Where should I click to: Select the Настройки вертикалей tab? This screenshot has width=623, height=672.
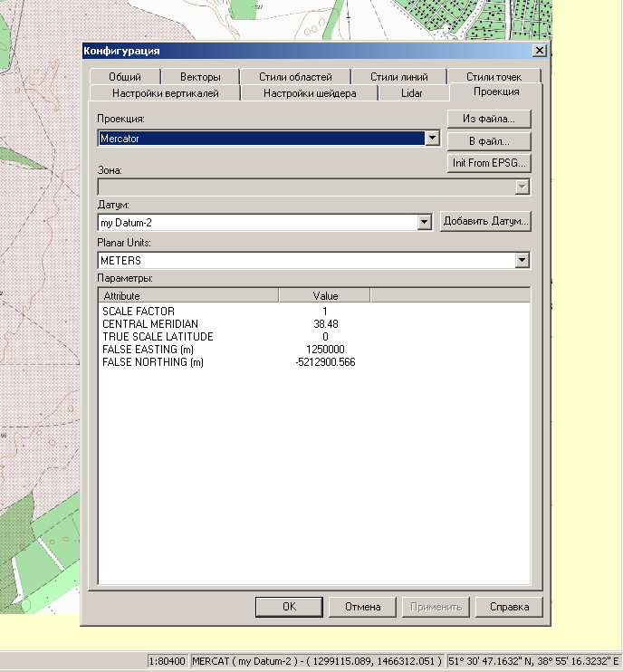click(165, 93)
